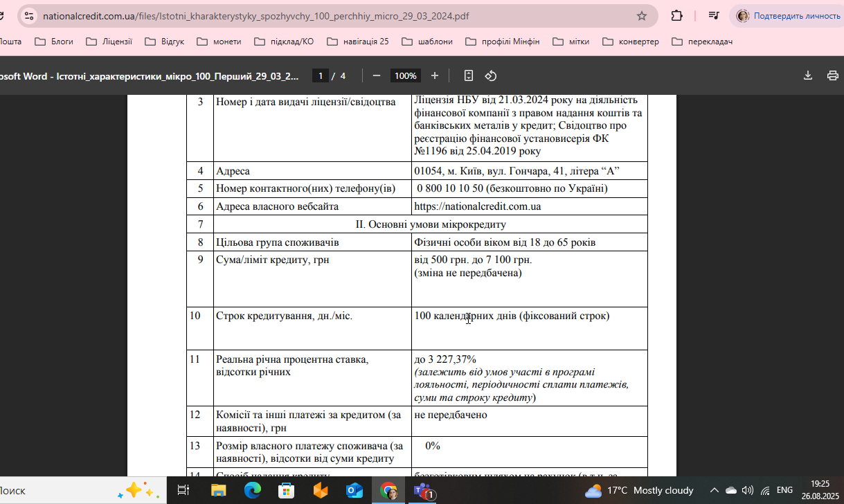This screenshot has height=504, width=844.
Task: Open Microsoft Teams from the taskbar
Action: [x=422, y=491]
